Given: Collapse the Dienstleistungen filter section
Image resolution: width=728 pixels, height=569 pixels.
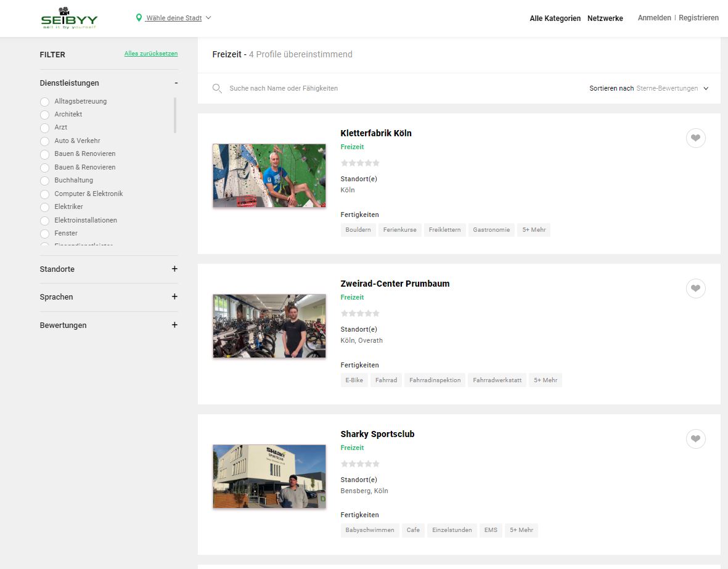Looking at the screenshot, I should click(176, 83).
